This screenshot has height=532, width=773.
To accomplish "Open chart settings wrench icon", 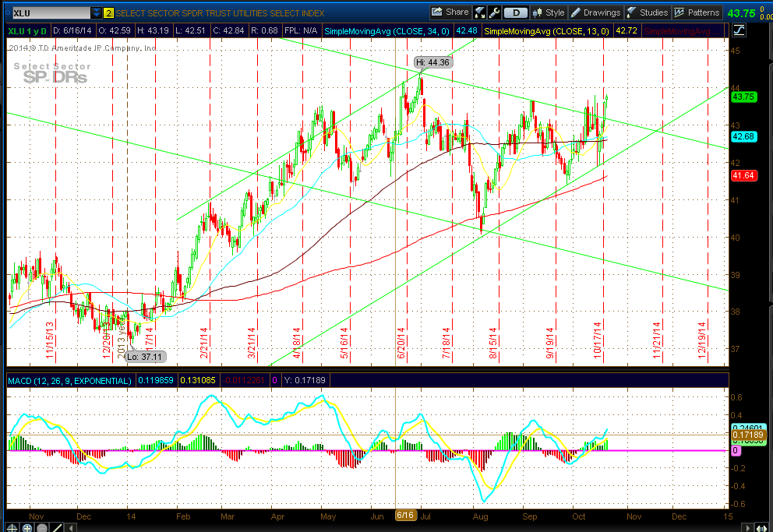I will [x=494, y=12].
